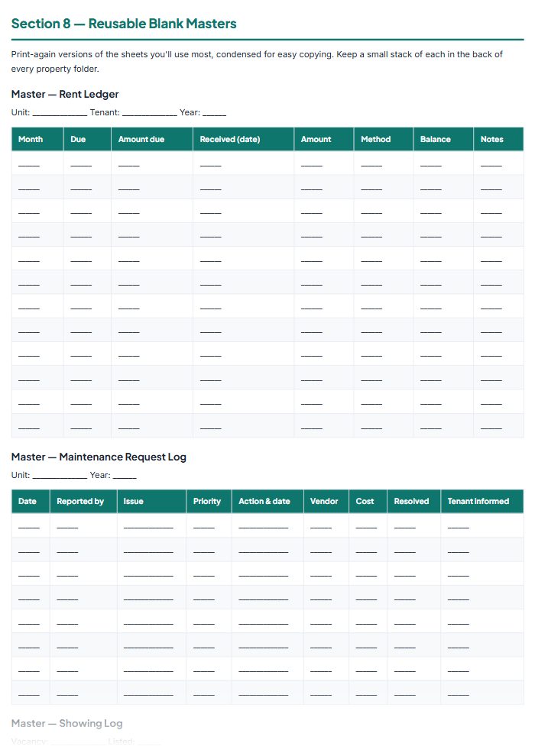Image resolution: width=535 pixels, height=756 pixels.
Task: Click the 'Master — Rent Ledger' heading
Action: pos(65,94)
